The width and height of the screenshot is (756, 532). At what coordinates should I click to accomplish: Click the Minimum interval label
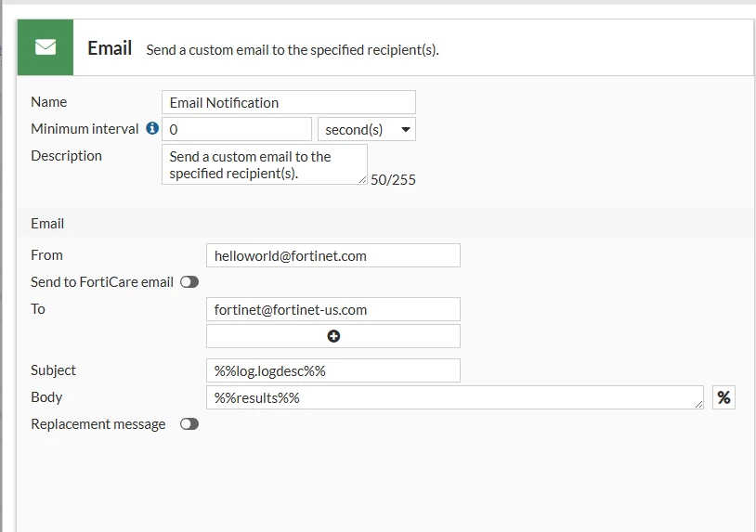pos(85,129)
